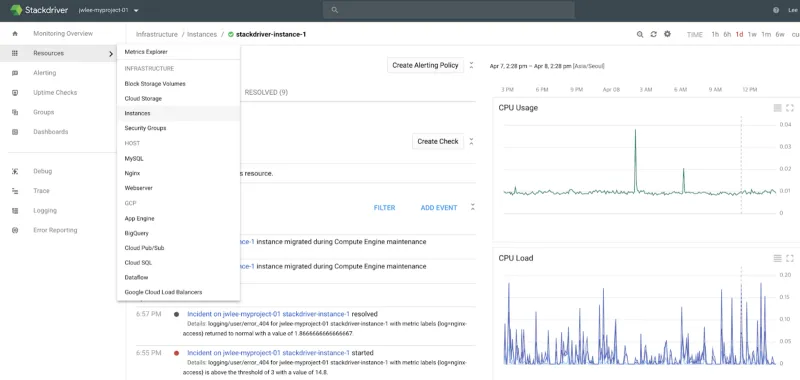The width and height of the screenshot is (800, 380).
Task: Expand the Resources submenu chevron
Action: click(x=111, y=54)
